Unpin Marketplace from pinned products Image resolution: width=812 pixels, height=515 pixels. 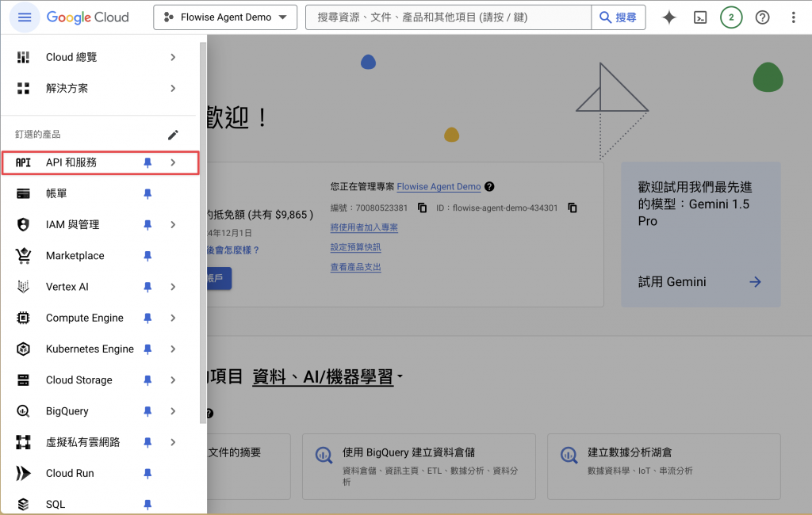tap(147, 256)
